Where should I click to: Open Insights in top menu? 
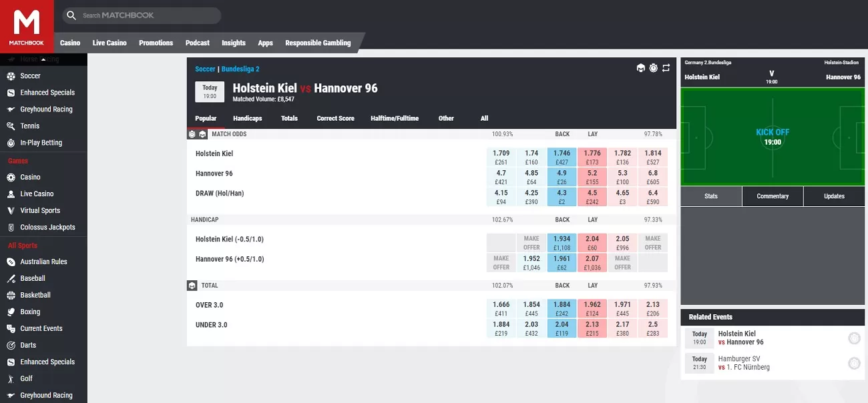point(234,43)
